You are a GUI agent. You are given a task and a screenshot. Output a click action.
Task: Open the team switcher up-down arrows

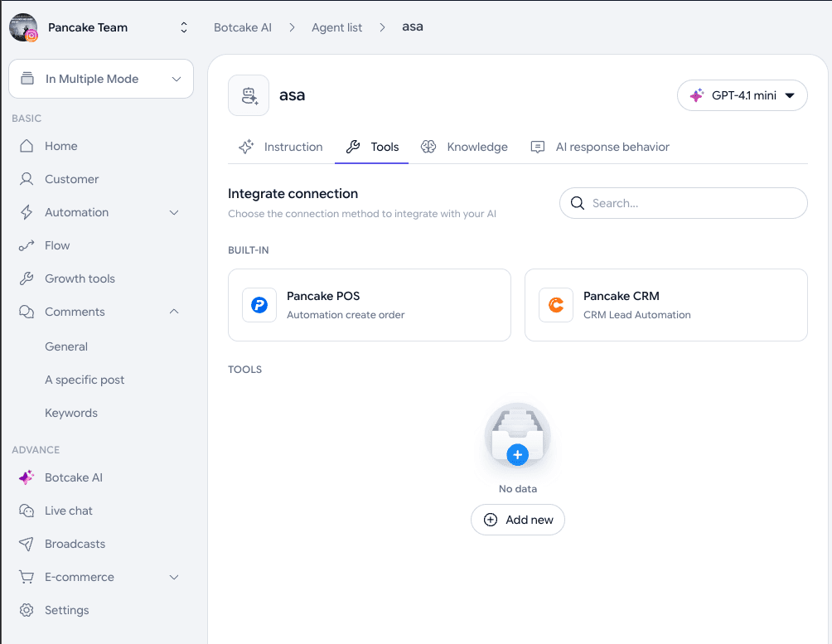click(x=184, y=27)
